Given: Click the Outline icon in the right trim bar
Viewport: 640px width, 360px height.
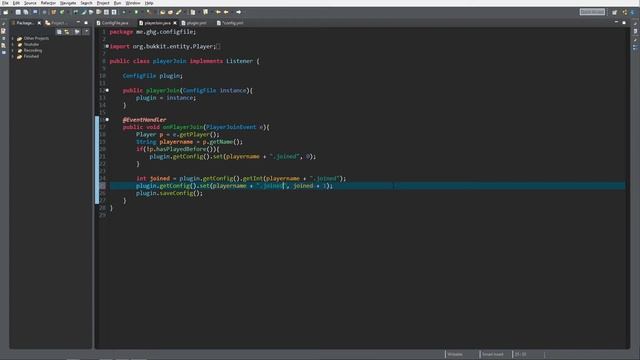Looking at the screenshot, I should 635,48.
